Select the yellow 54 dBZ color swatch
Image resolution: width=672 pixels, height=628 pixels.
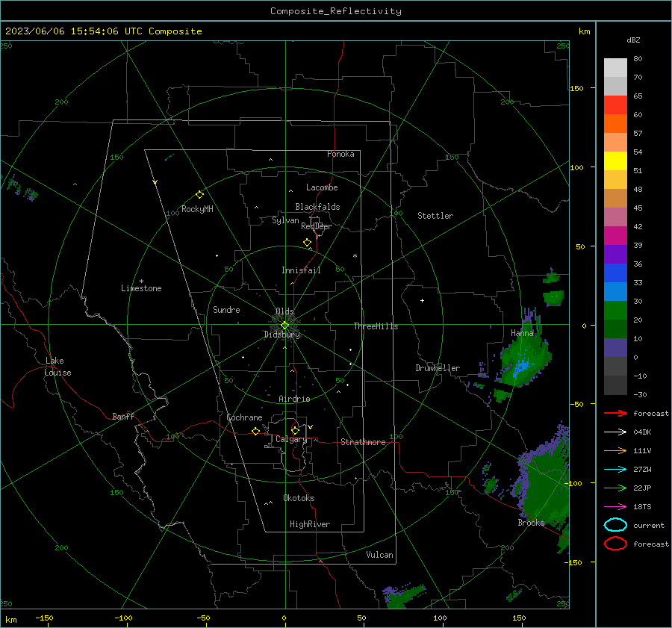point(615,161)
